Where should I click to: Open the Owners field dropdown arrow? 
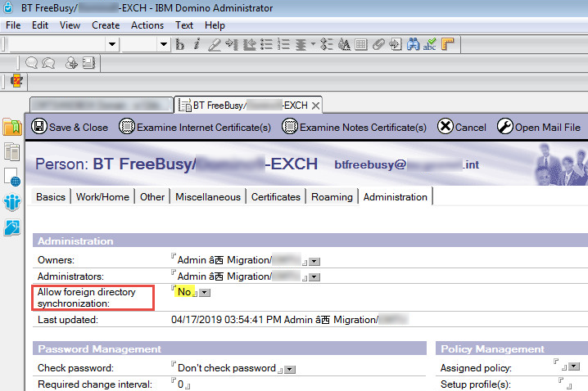pos(314,262)
